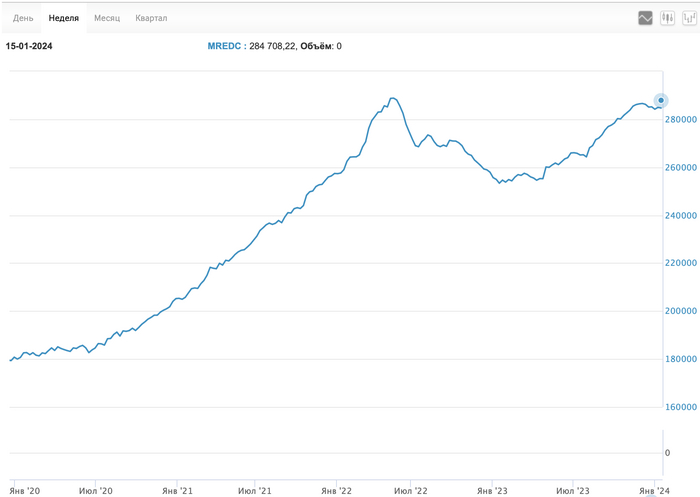This screenshot has width=700, height=497.
Task: Click the Июл '21 axis label
Action: pyautogui.click(x=254, y=491)
